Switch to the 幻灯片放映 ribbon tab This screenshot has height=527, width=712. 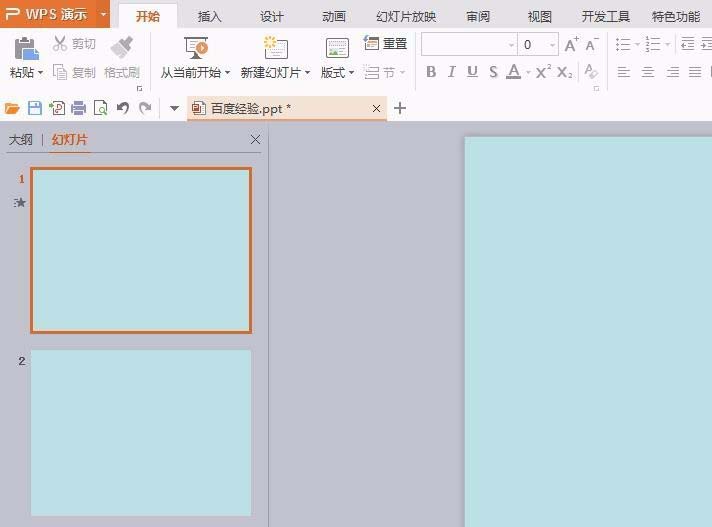(x=405, y=17)
